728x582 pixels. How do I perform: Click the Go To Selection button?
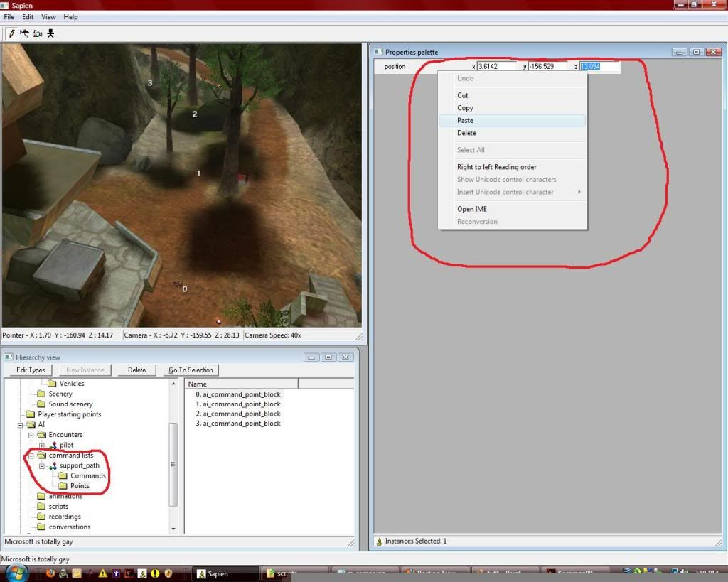[x=191, y=370]
